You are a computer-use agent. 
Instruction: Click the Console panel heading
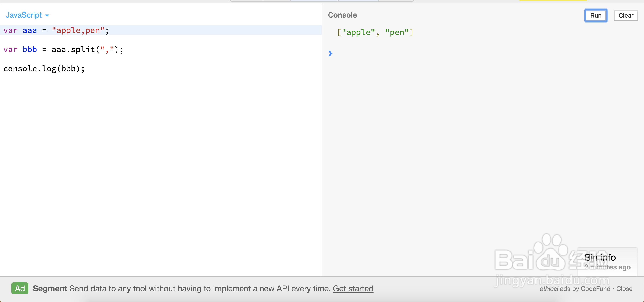[342, 15]
